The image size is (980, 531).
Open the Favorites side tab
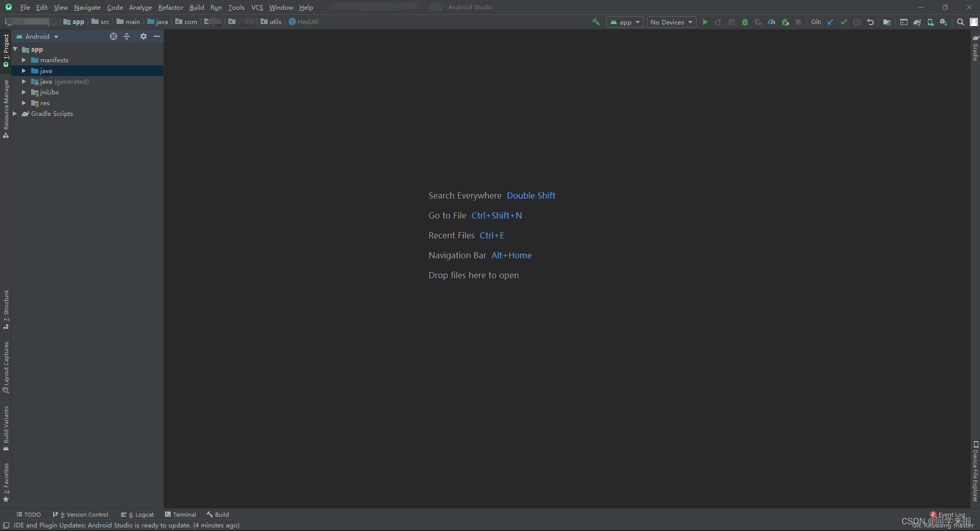coord(6,482)
